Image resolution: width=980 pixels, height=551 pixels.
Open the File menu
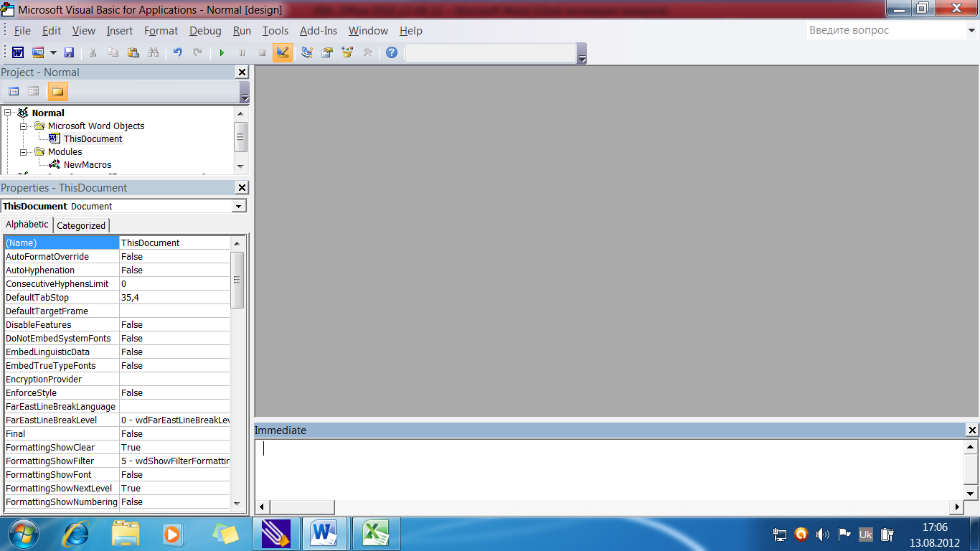click(x=22, y=31)
